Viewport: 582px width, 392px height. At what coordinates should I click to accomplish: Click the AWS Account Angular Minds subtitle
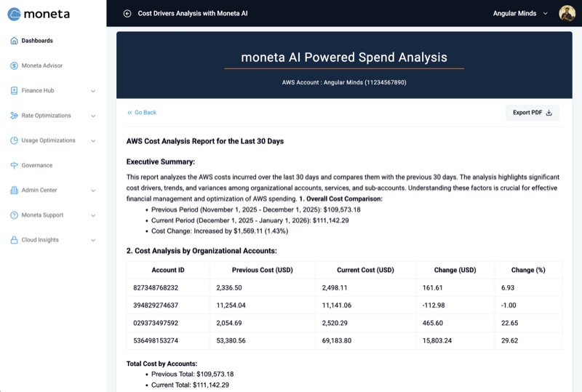click(x=344, y=82)
